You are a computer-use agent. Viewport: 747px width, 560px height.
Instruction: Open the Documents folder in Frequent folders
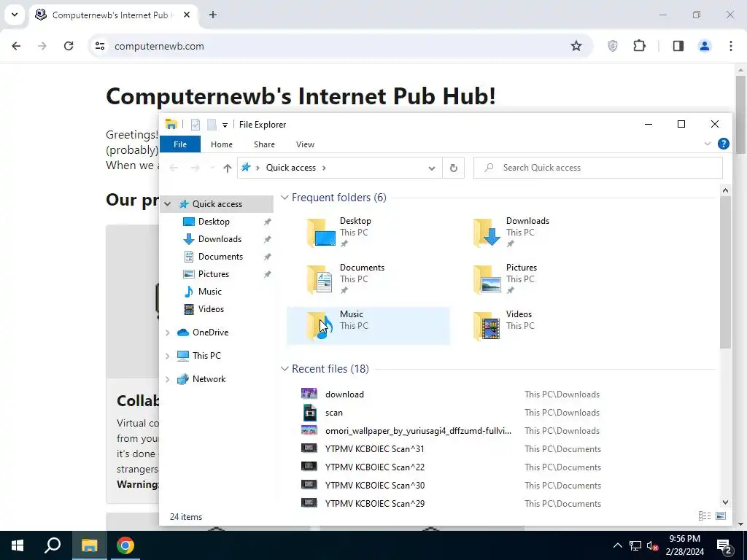[x=368, y=279]
